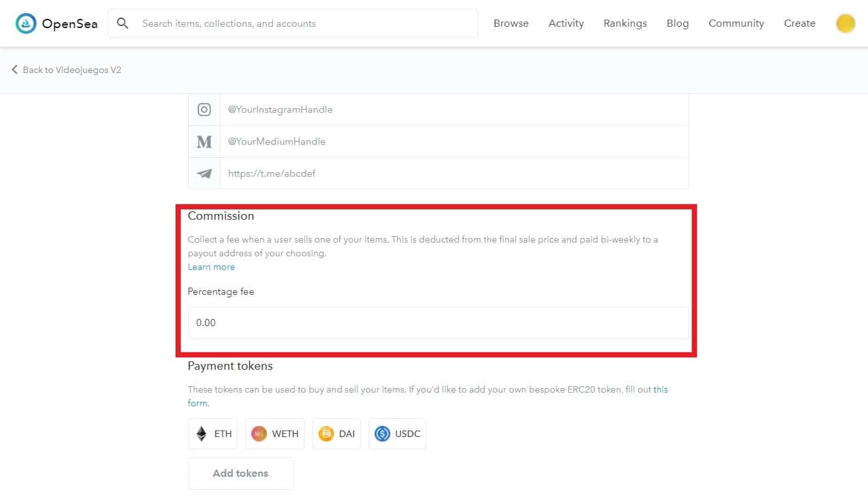Click the Telegram paper plane icon
This screenshot has width=868, height=497.
tap(204, 173)
